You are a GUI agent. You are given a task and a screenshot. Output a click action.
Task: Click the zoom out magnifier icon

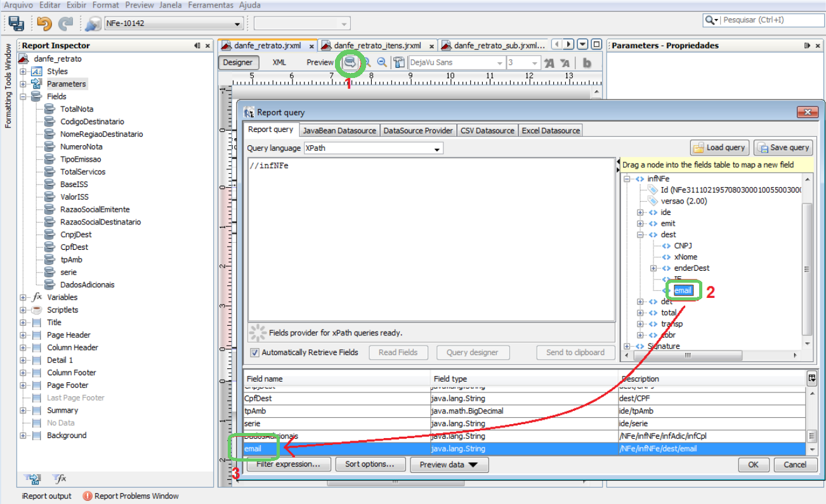coord(382,62)
